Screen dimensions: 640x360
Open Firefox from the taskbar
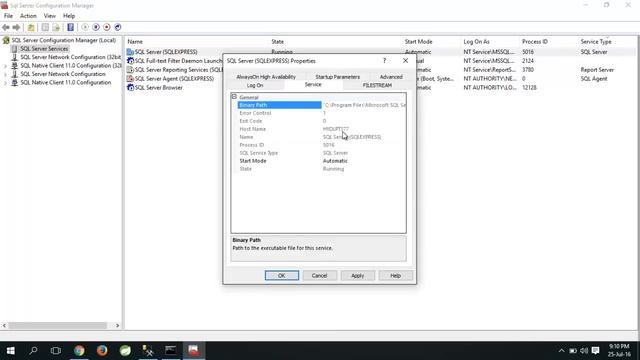point(102,351)
